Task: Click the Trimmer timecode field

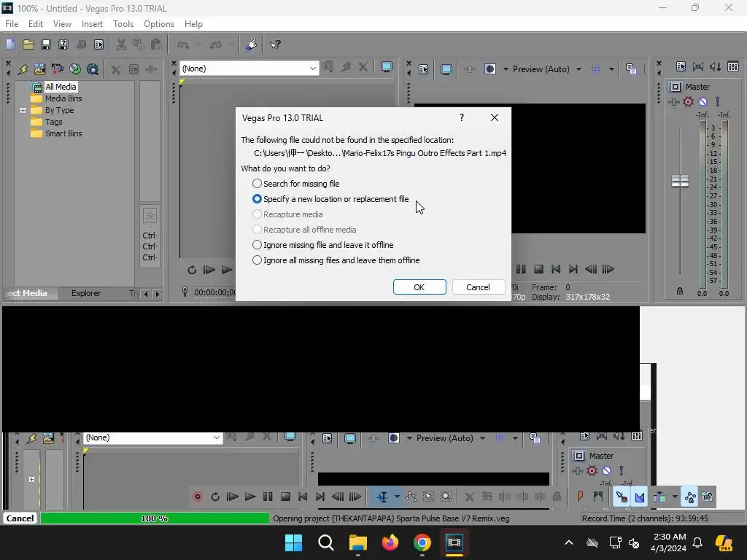Action: [214, 292]
